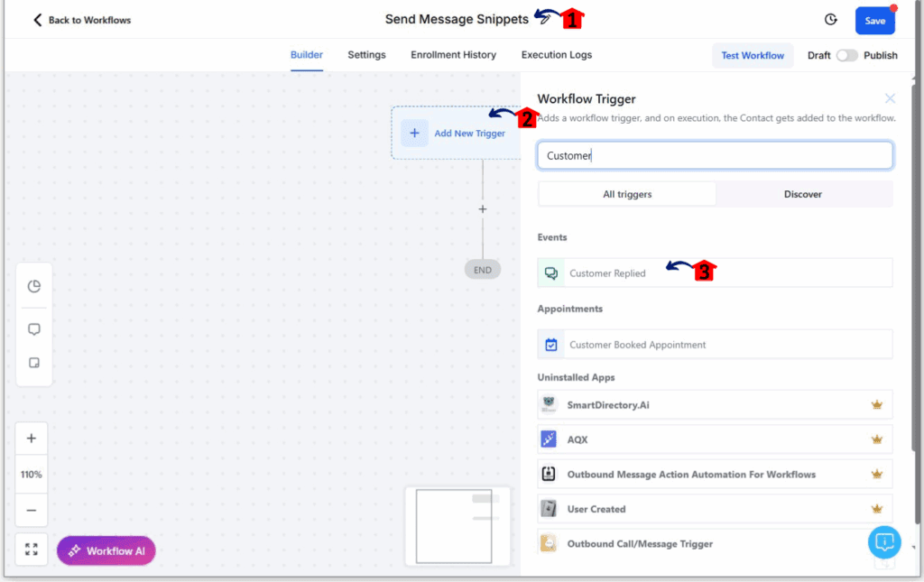Select Outbound Call/Message Trigger app
Viewport: 924px width, 582px height.
point(715,544)
